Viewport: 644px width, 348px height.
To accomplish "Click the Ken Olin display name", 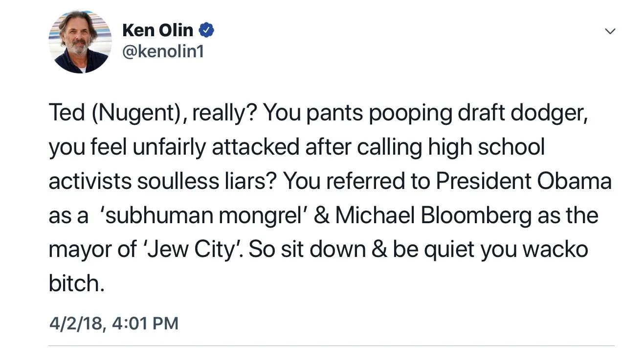I will tap(157, 30).
